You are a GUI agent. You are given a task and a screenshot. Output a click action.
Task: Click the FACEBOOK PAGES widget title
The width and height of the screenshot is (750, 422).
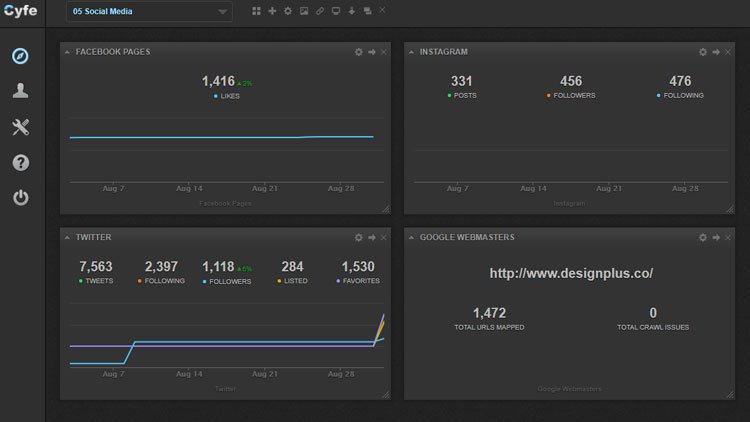point(113,52)
